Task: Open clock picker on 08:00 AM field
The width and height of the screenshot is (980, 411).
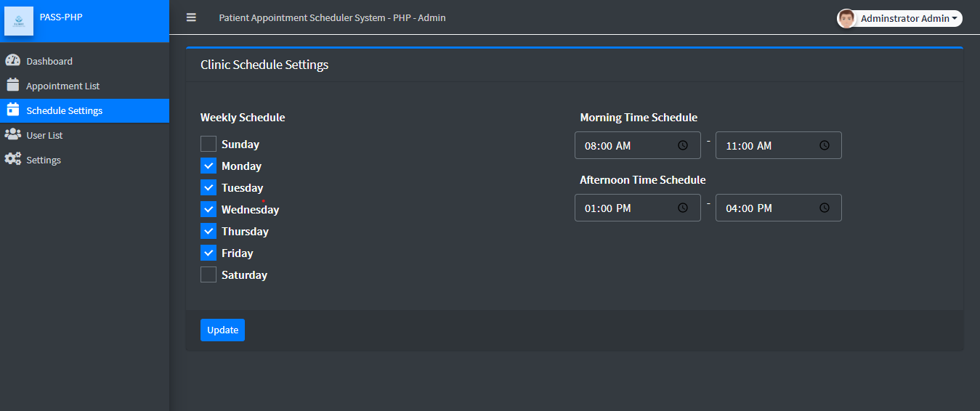Action: coord(683,145)
